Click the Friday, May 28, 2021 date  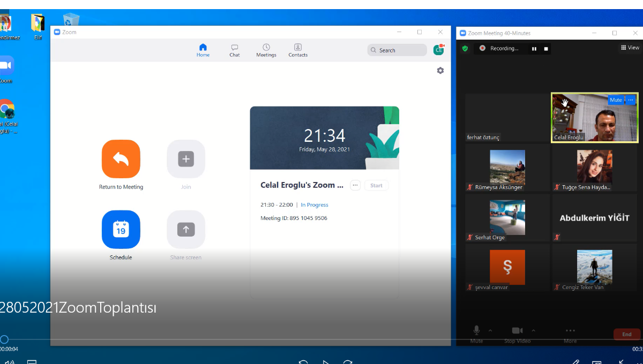click(x=324, y=149)
